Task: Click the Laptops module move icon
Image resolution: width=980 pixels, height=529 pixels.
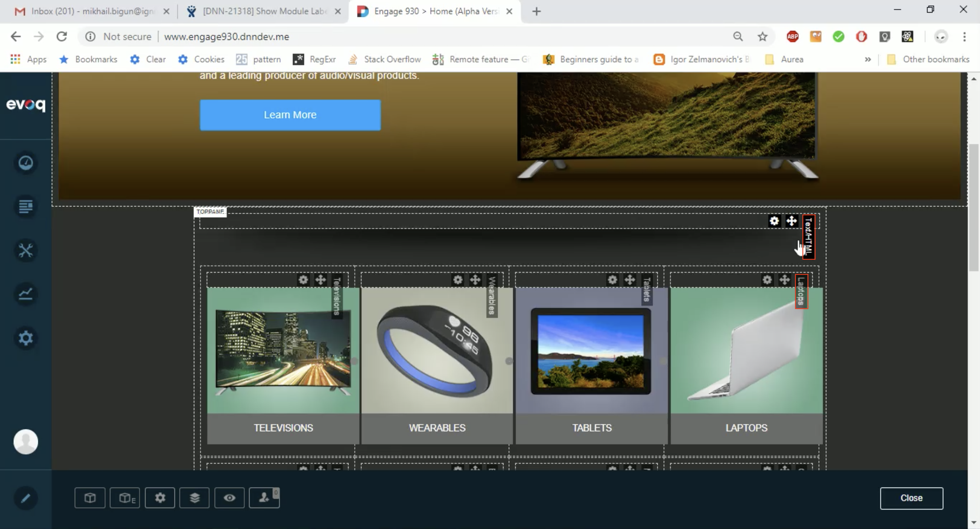Action: point(785,280)
